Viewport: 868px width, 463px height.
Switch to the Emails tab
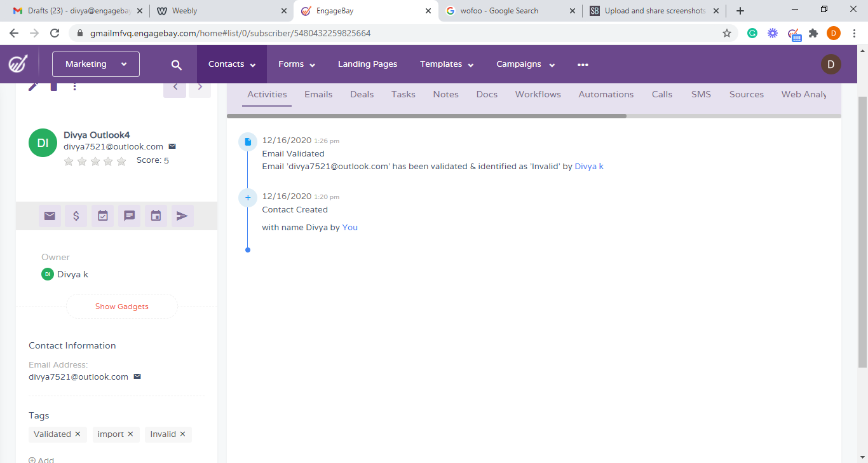318,94
